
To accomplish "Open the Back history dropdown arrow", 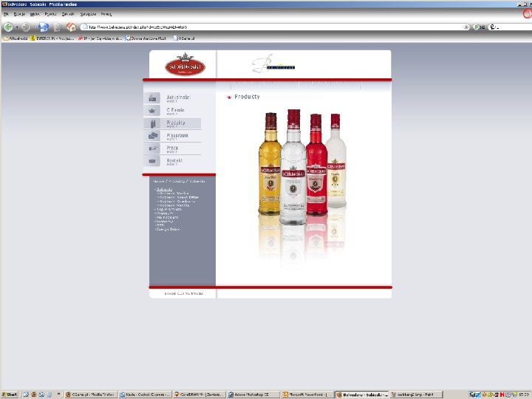I will click(17, 27).
